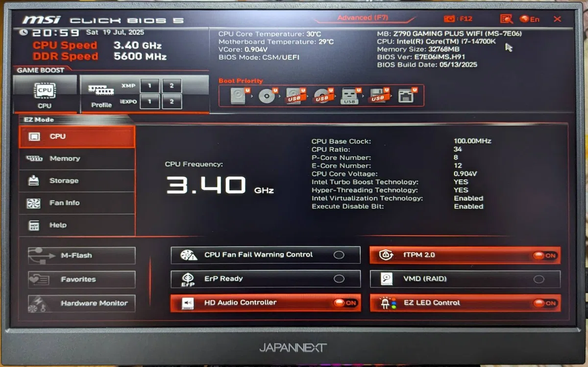The height and width of the screenshot is (367, 588).
Task: Enable the VMD (RAID) toggle
Action: (x=539, y=279)
